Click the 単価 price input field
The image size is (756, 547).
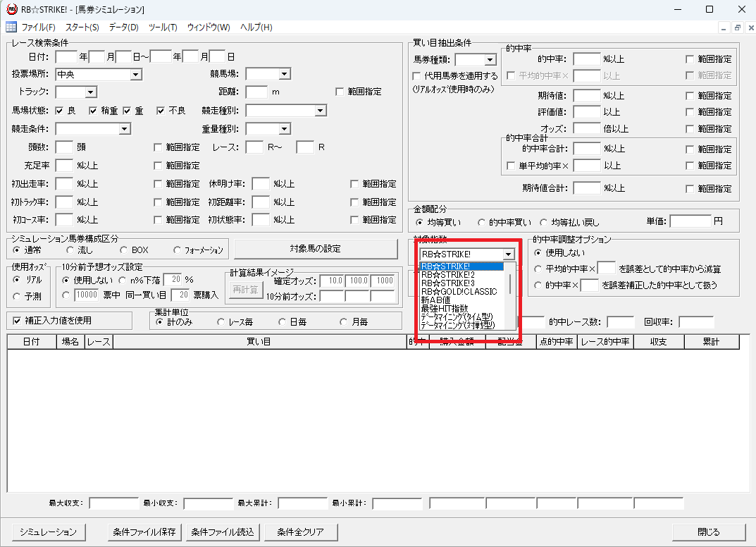pos(690,221)
